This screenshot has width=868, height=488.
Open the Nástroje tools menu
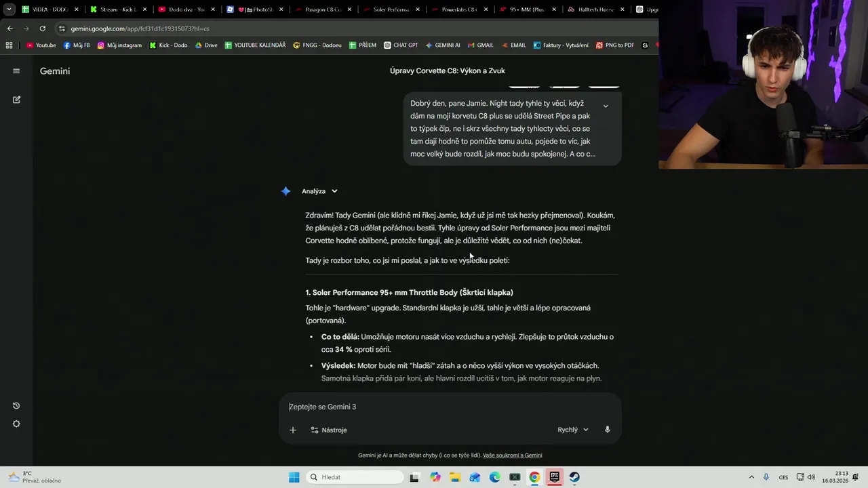click(x=329, y=430)
